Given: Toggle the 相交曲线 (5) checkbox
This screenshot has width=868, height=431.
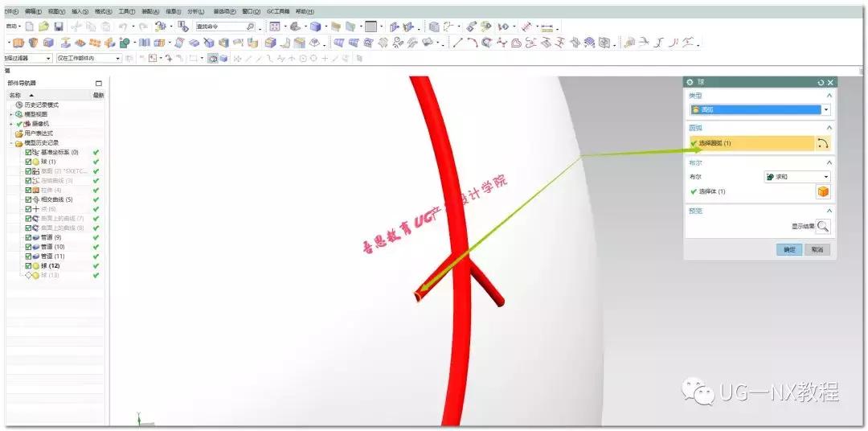Looking at the screenshot, I should (x=28, y=199).
